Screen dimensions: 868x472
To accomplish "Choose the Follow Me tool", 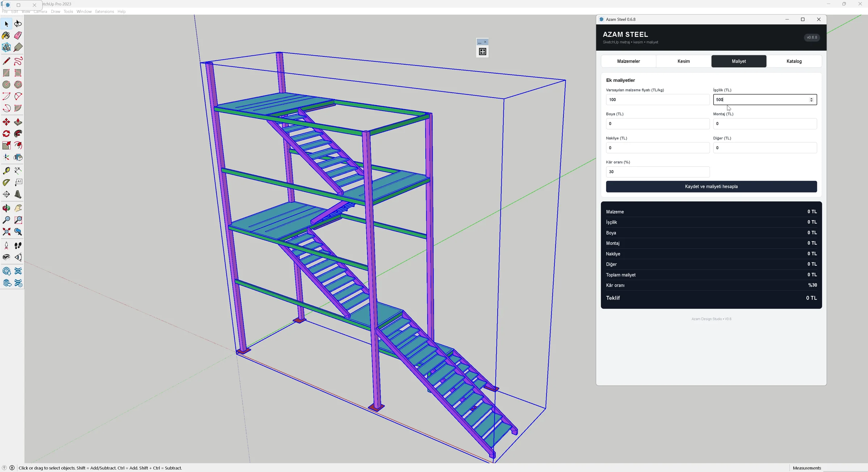I will pyautogui.click(x=18, y=134).
